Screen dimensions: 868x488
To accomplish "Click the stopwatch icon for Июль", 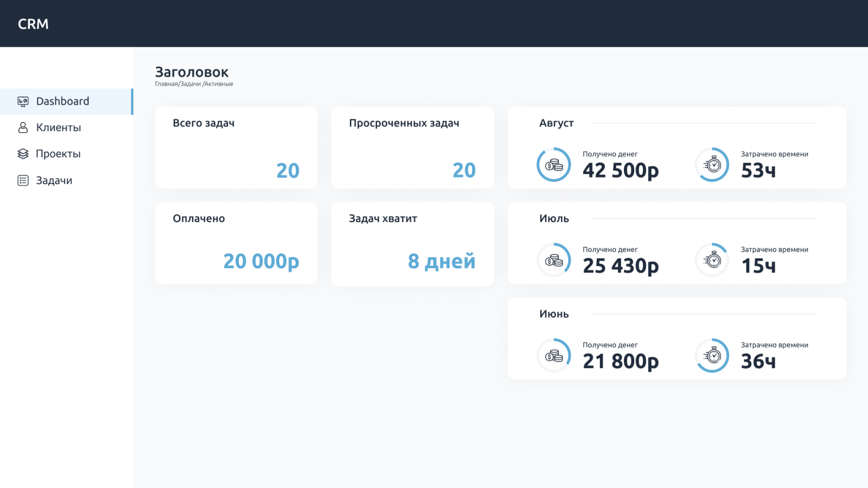I will click(x=712, y=260).
